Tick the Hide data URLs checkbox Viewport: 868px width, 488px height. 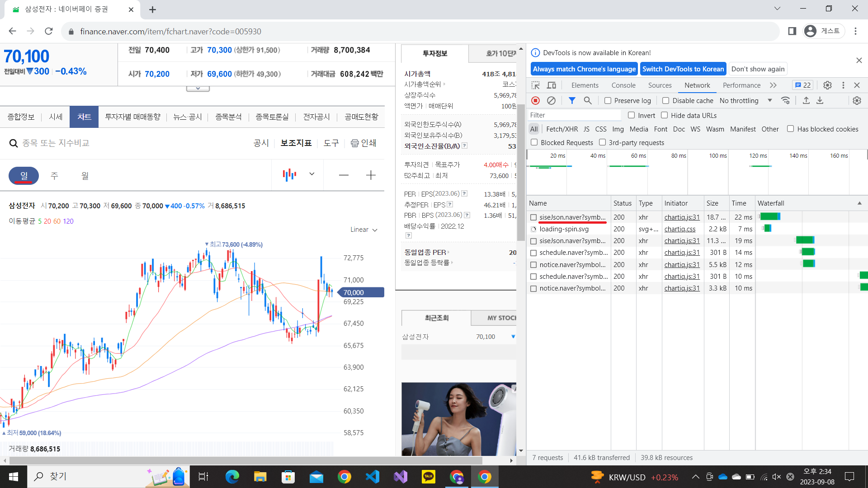[x=665, y=115]
